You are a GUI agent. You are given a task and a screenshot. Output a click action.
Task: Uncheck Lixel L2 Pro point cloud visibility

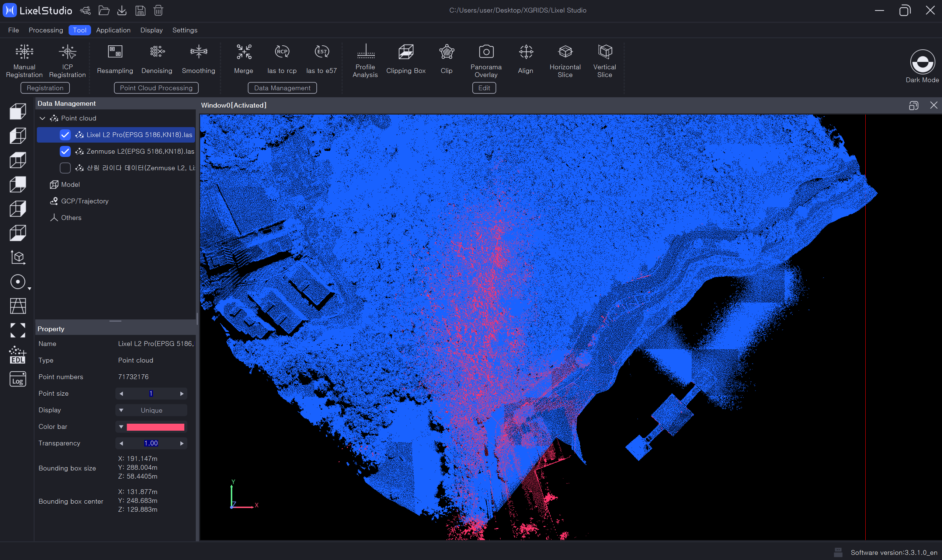coord(65,135)
